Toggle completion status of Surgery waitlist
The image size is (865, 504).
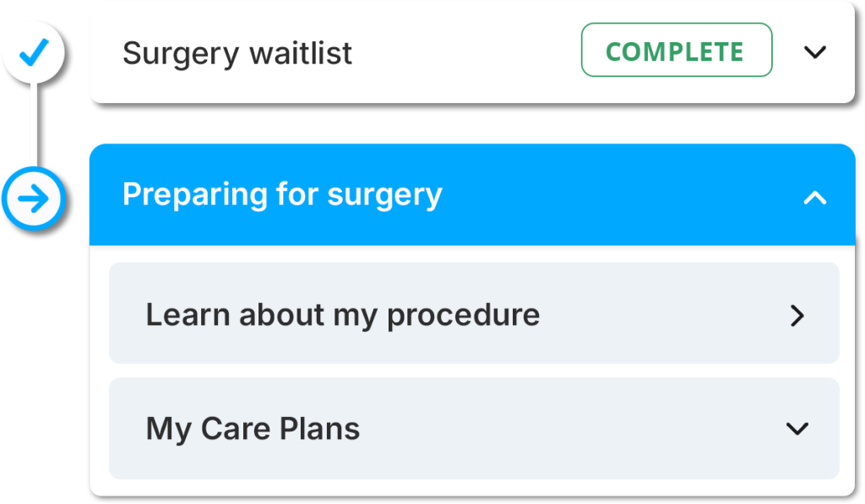[x=676, y=51]
